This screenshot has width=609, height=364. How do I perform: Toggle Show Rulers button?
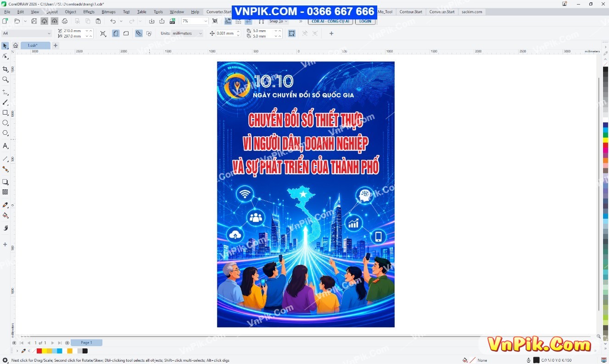pyautogui.click(x=228, y=21)
